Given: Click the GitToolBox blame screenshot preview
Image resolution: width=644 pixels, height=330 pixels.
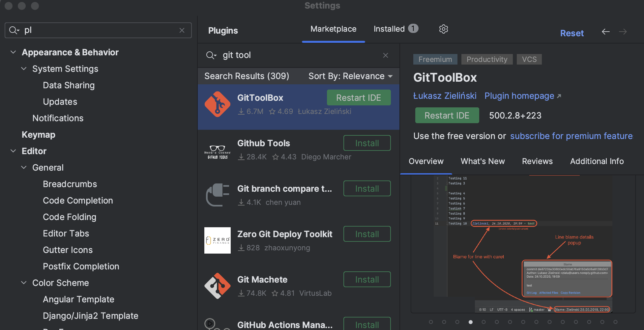Looking at the screenshot, I should [x=523, y=244].
